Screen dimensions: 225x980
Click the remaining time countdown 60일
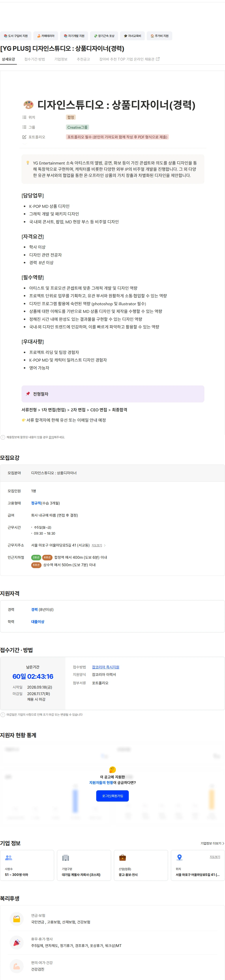33,676
